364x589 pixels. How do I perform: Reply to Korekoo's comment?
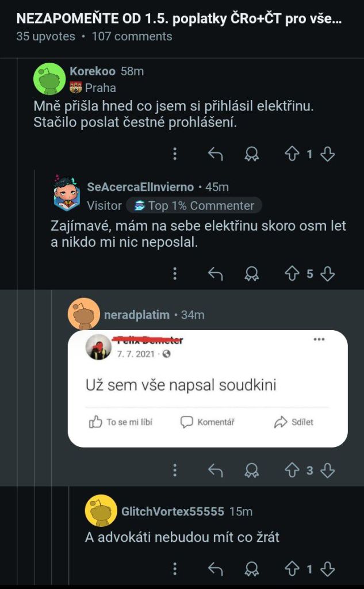coord(215,154)
